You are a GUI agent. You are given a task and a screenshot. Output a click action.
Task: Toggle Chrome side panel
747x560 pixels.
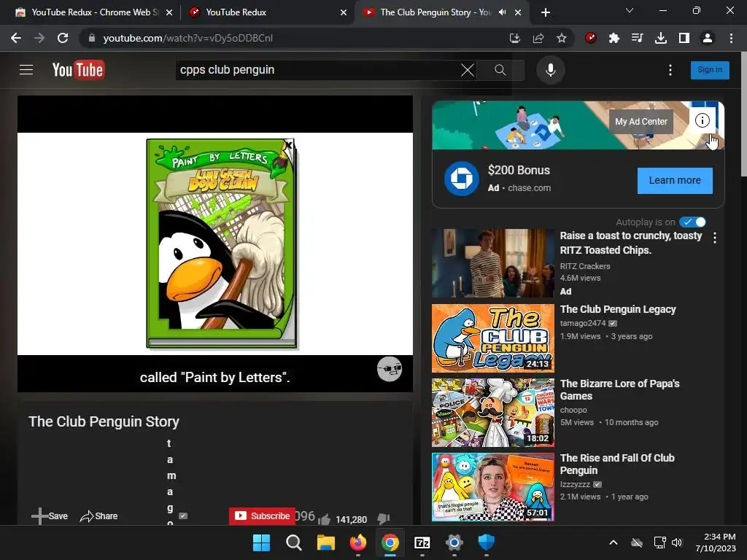(x=684, y=38)
